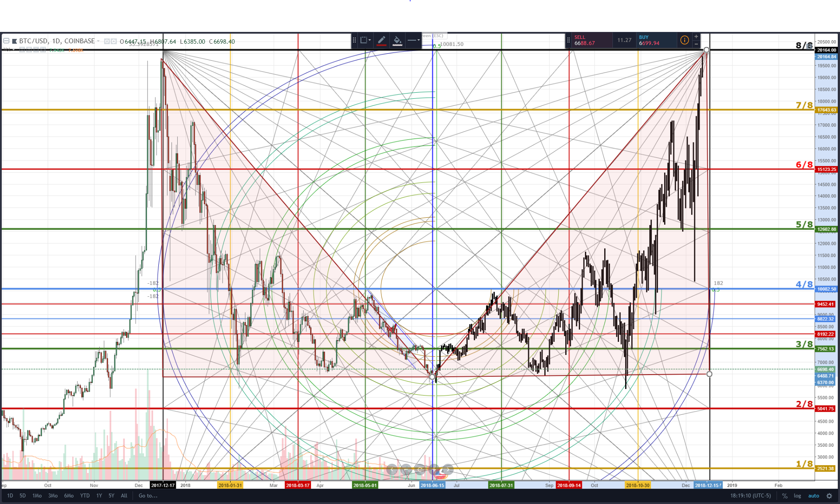Screen dimensions: 840x504
Task: Increase quantity with plus stepper
Action: 696,37
